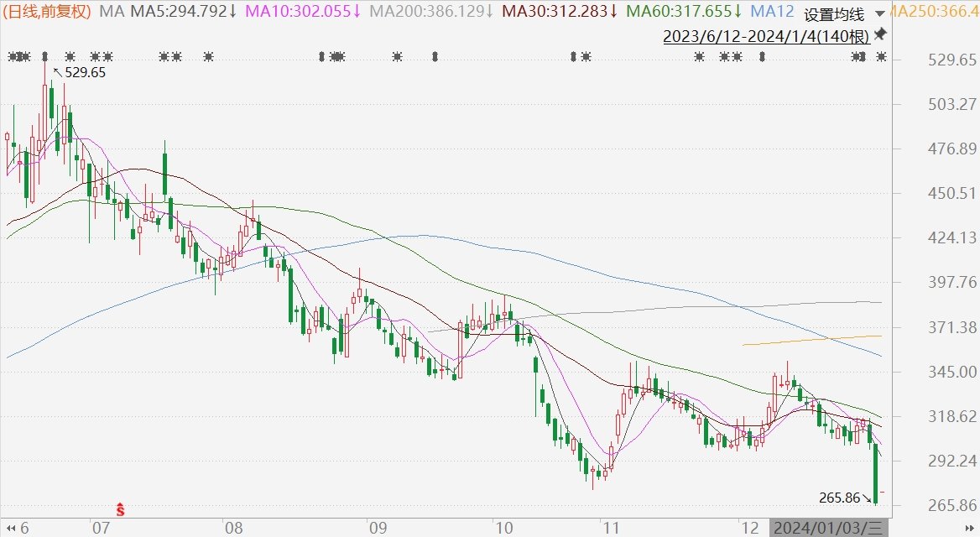The image size is (980, 537).
Task: Click the leftmost event marker in the top row
Action: click(13, 57)
